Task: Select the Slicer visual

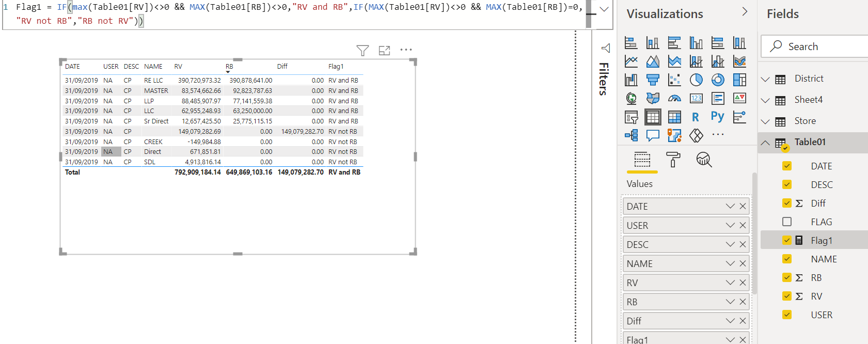Action: tap(631, 117)
